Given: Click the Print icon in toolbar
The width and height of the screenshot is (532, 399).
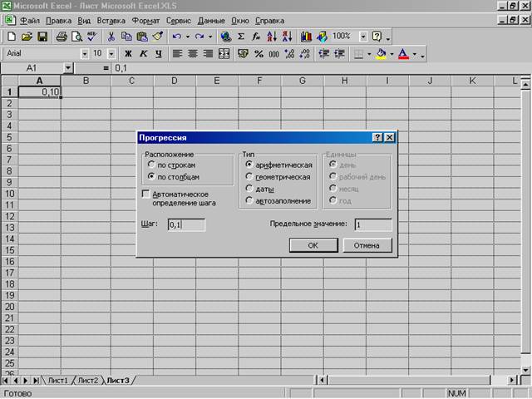Looking at the screenshot, I should 61,37.
